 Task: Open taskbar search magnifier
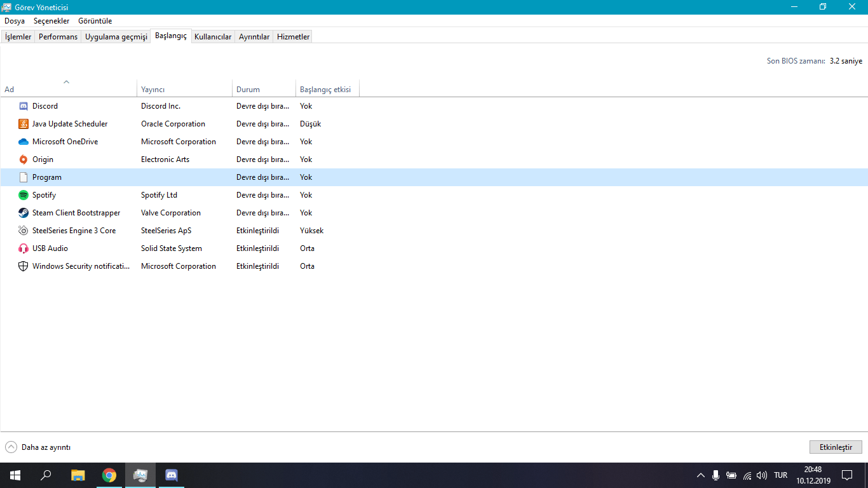(x=46, y=475)
